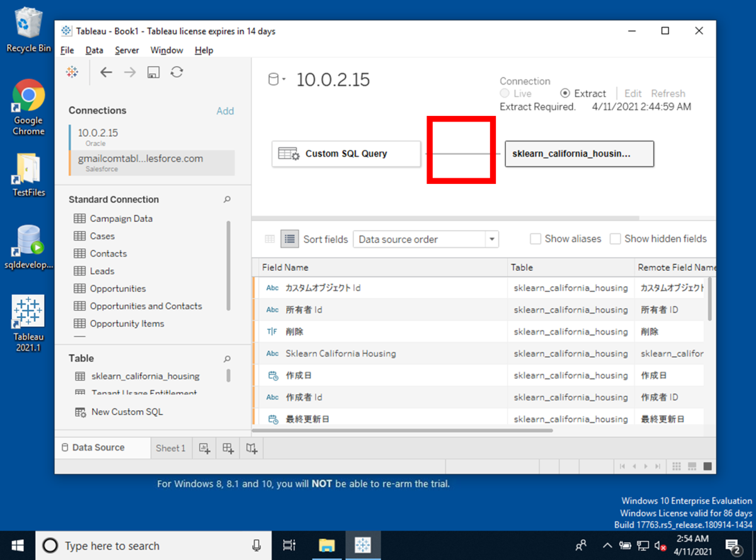Select Opportunity Items standard connection
Screen dimensions: 756x560
[119, 324]
